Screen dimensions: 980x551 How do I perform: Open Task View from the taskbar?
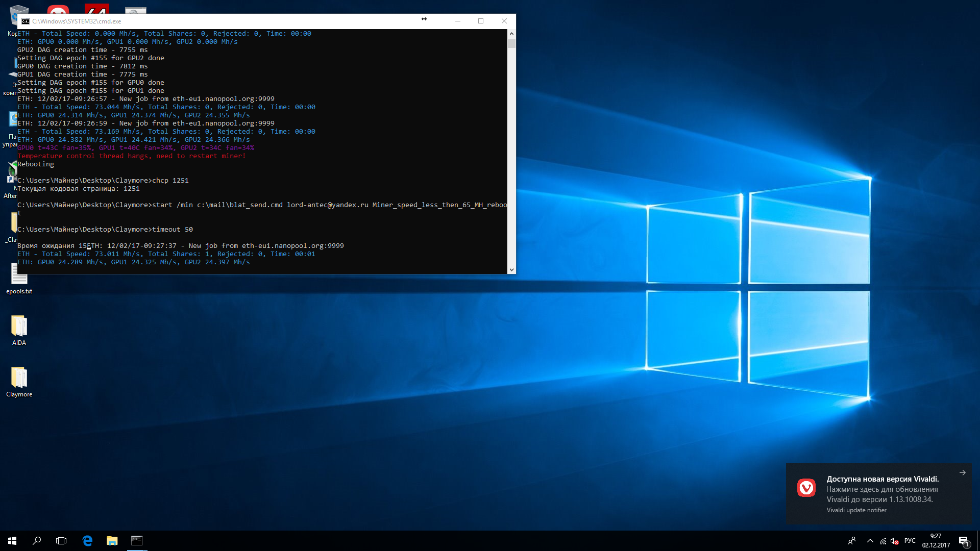pyautogui.click(x=61, y=541)
